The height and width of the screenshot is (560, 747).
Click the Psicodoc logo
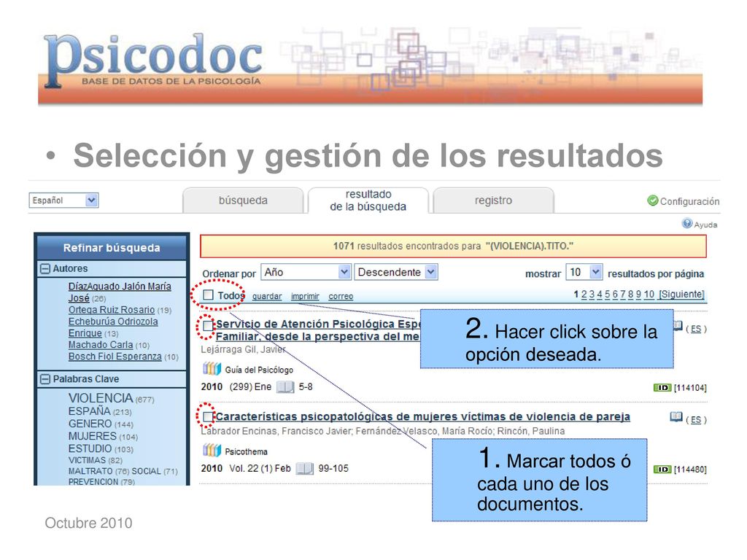[x=153, y=61]
